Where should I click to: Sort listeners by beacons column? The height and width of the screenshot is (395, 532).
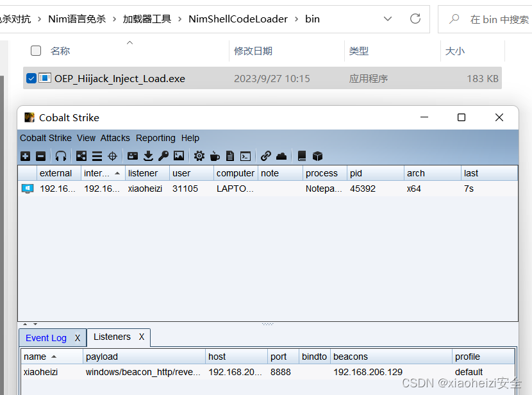391,357
